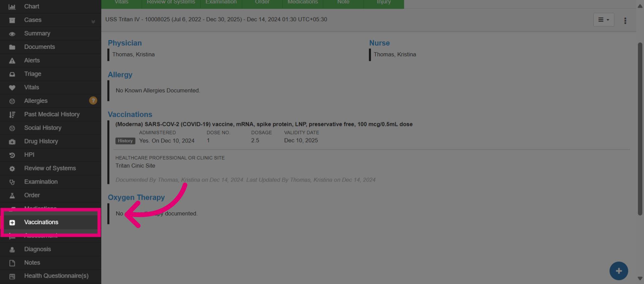Click the Social History smiley icon
This screenshot has width=644, height=284.
12,128
